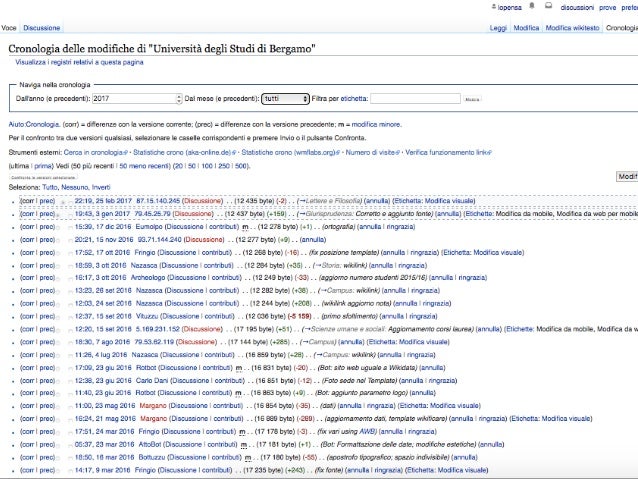638x479 pixels.
Task: Click the Nessuno selection link
Action: [74, 188]
